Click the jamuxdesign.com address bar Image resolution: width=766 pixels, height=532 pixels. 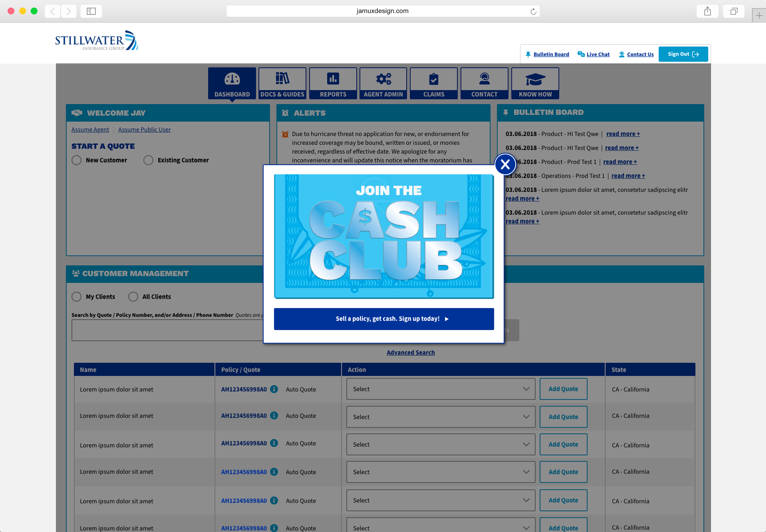coord(383,11)
